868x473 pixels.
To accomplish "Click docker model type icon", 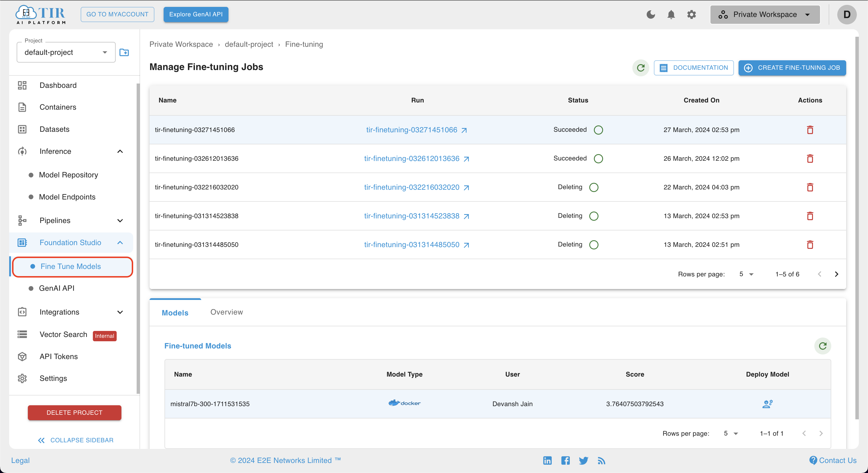I will [x=404, y=403].
